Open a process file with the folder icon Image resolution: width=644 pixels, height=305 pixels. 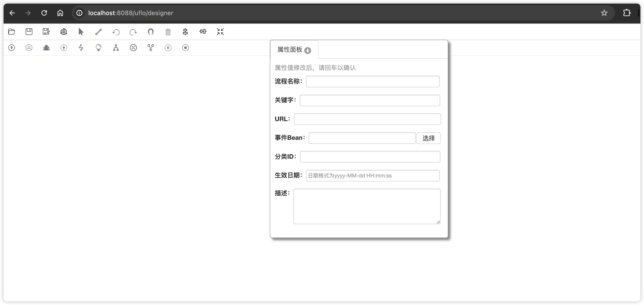point(12,32)
